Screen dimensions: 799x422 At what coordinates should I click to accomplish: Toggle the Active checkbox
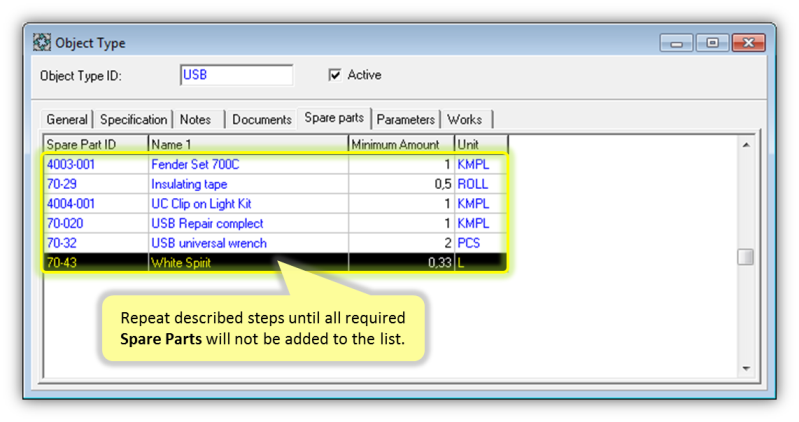pyautogui.click(x=334, y=75)
